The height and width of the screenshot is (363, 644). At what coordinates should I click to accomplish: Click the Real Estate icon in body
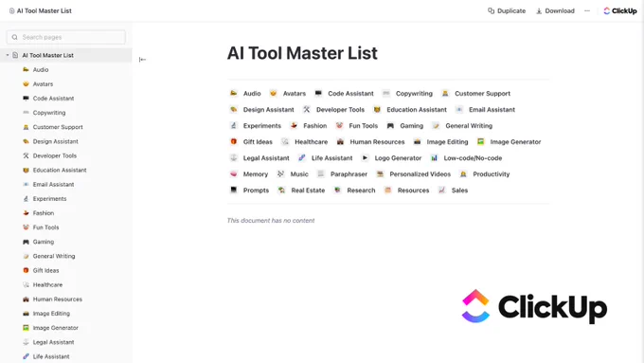pos(281,190)
